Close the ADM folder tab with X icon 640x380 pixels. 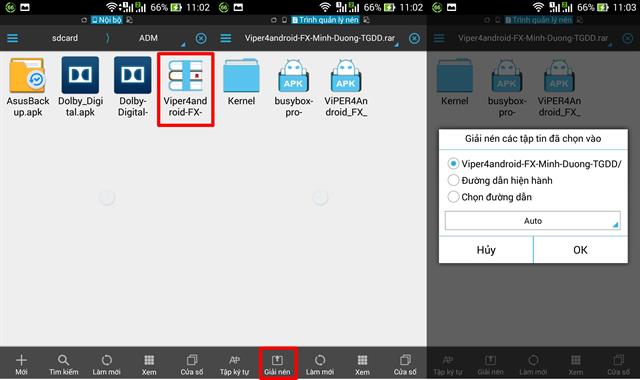pos(201,38)
